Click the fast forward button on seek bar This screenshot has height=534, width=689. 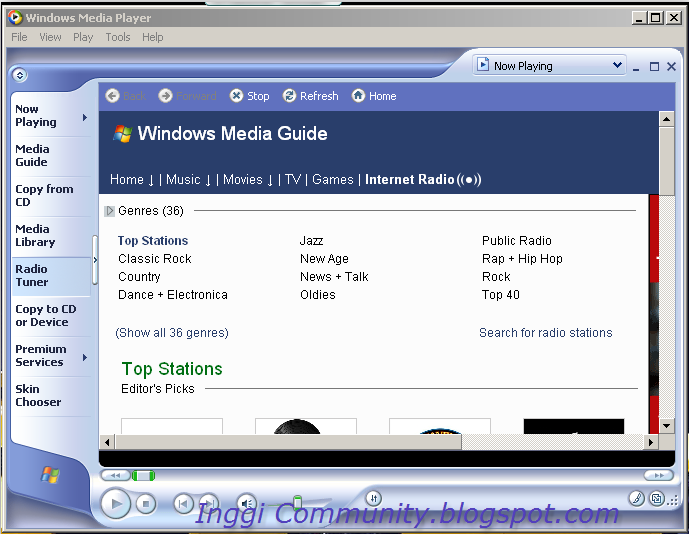[x=658, y=476]
